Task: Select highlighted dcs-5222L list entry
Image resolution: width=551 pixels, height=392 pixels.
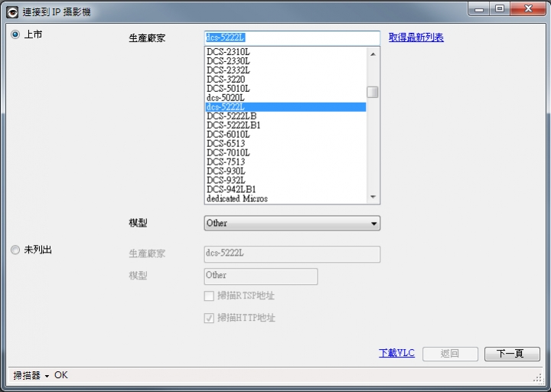Action: (285, 107)
